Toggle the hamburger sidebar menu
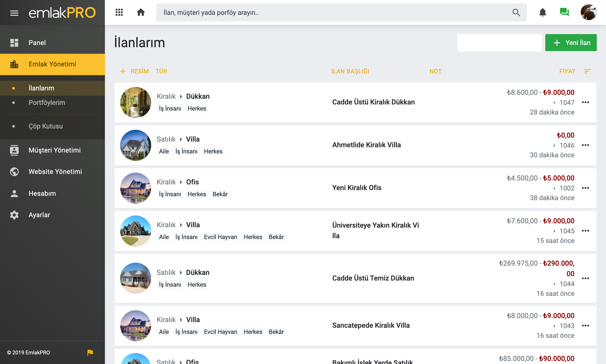Viewport: 606px width, 364px height. (14, 13)
